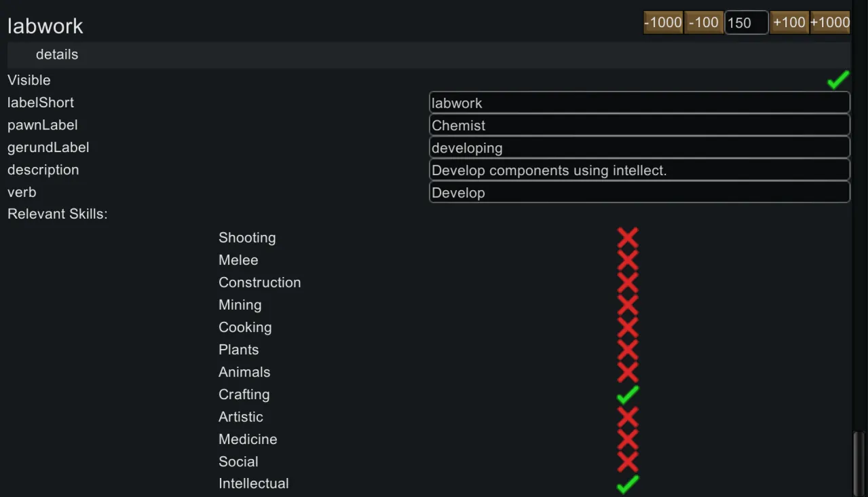Click the priority value field showing 150
Image resolution: width=868 pixels, height=497 pixels.
point(746,22)
